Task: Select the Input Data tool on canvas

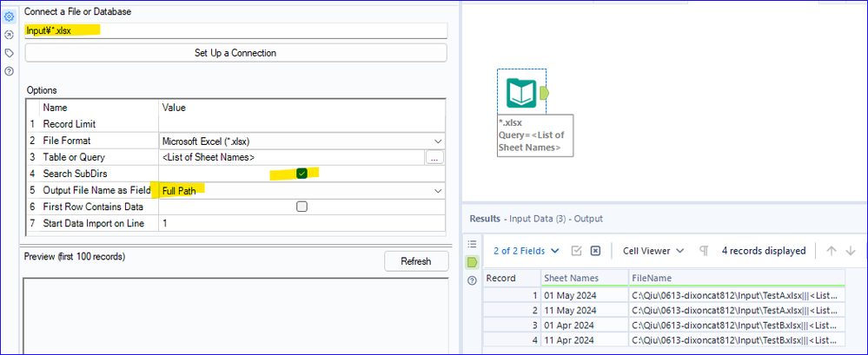Action: pos(521,92)
